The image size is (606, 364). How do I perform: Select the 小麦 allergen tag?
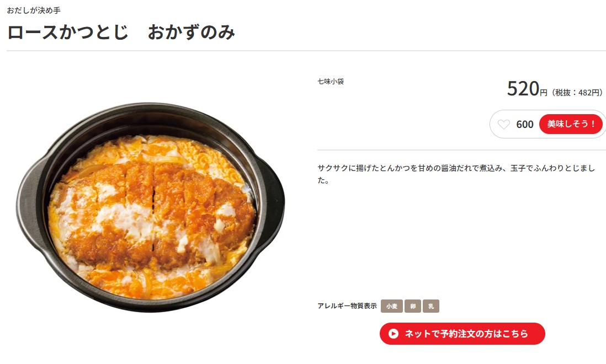tap(391, 306)
